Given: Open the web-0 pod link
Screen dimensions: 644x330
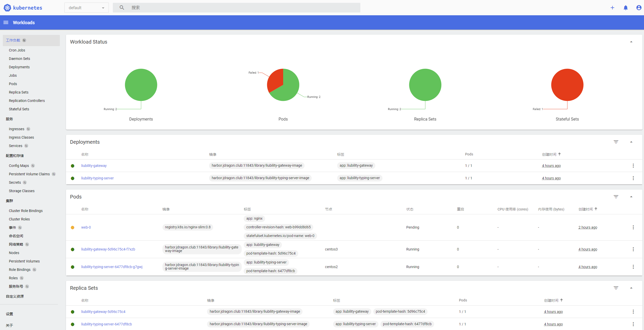Looking at the screenshot, I should point(86,227).
